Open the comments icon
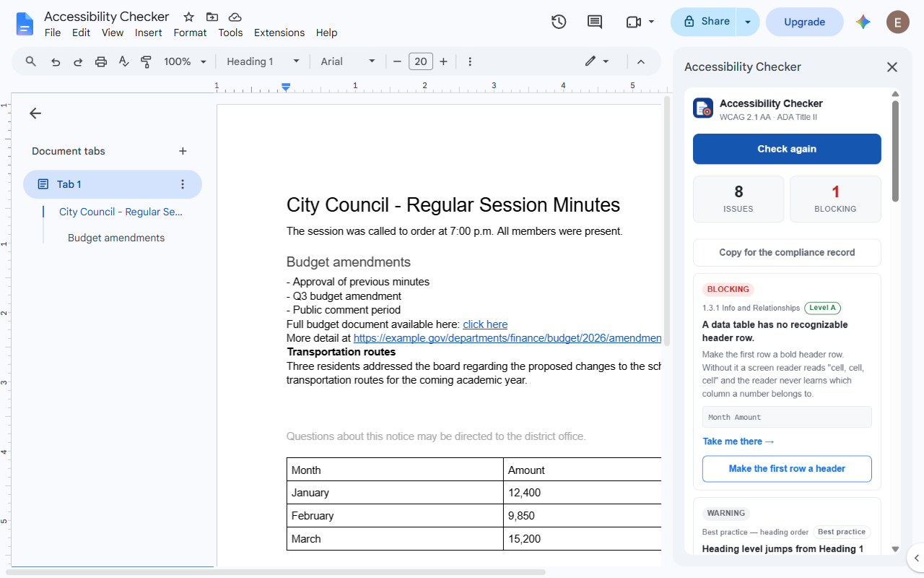 pos(595,22)
